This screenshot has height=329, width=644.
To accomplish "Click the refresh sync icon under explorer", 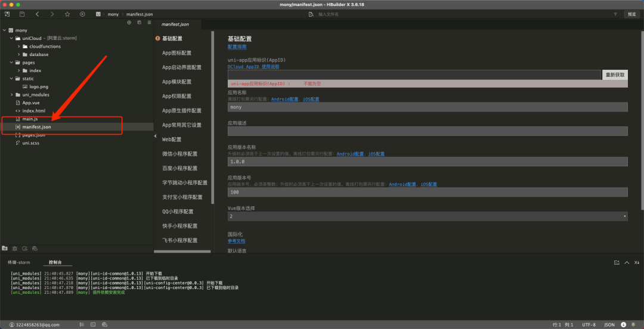I will [24, 248].
